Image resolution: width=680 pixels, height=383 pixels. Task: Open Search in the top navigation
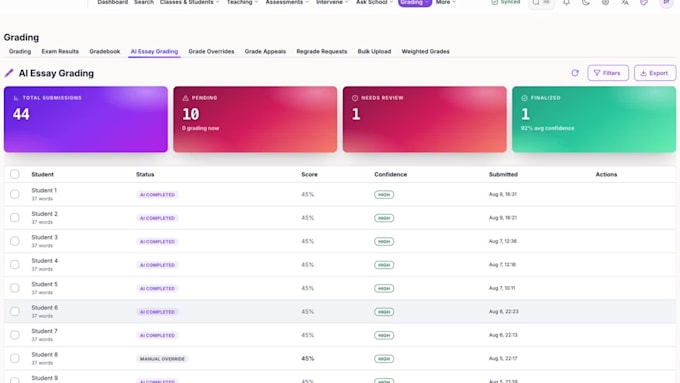coord(144,2)
